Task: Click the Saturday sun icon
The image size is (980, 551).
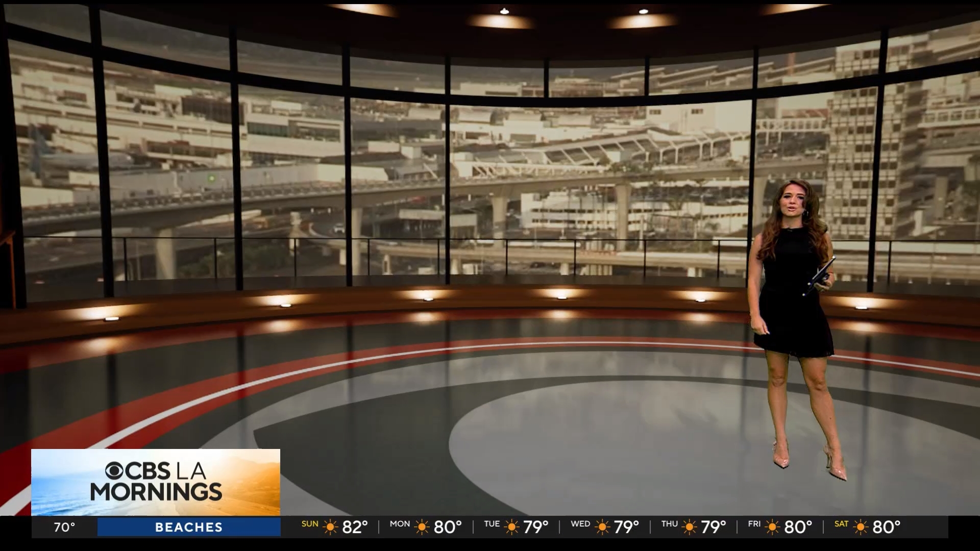Action: 861,527
